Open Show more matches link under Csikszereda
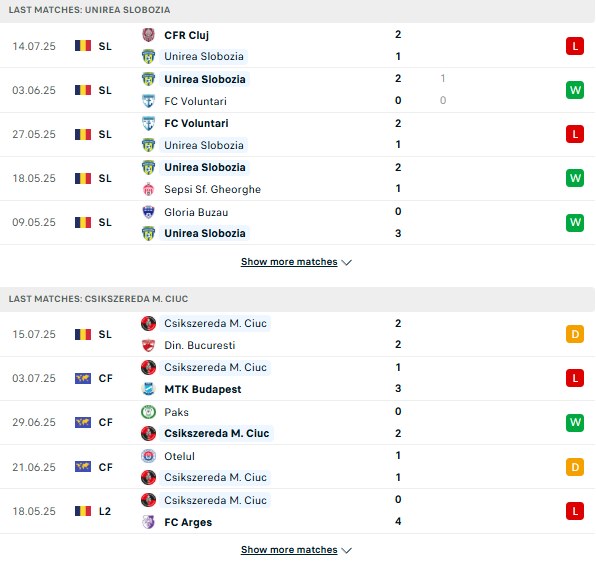596x562 pixels. tap(289, 549)
